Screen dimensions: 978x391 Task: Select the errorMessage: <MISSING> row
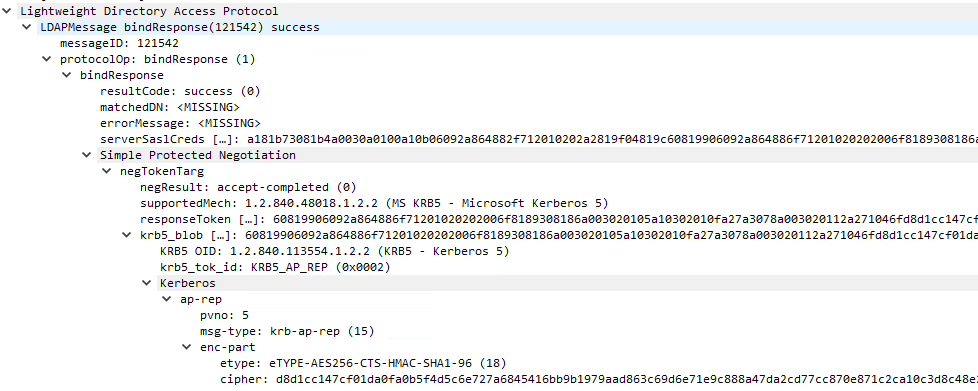[x=180, y=123]
